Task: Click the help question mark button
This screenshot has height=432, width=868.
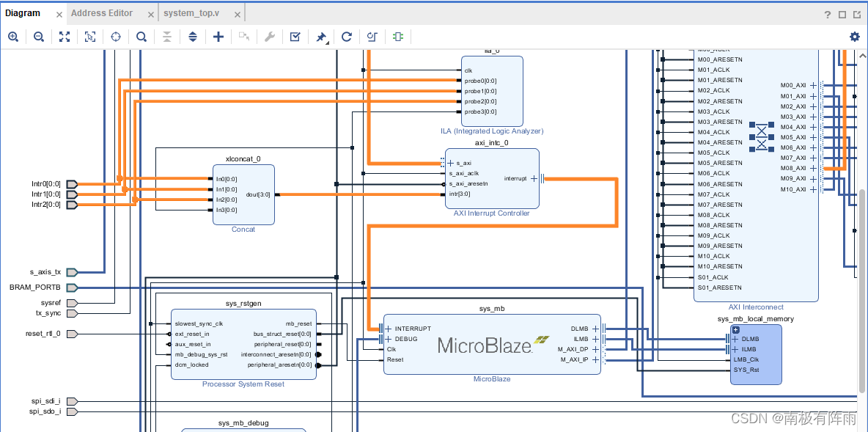Action: (828, 12)
